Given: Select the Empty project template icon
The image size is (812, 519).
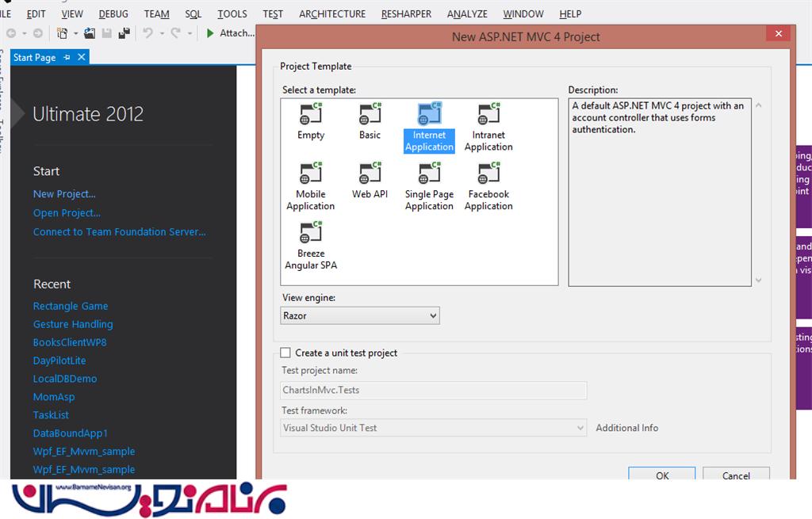Looking at the screenshot, I should coord(310,116).
